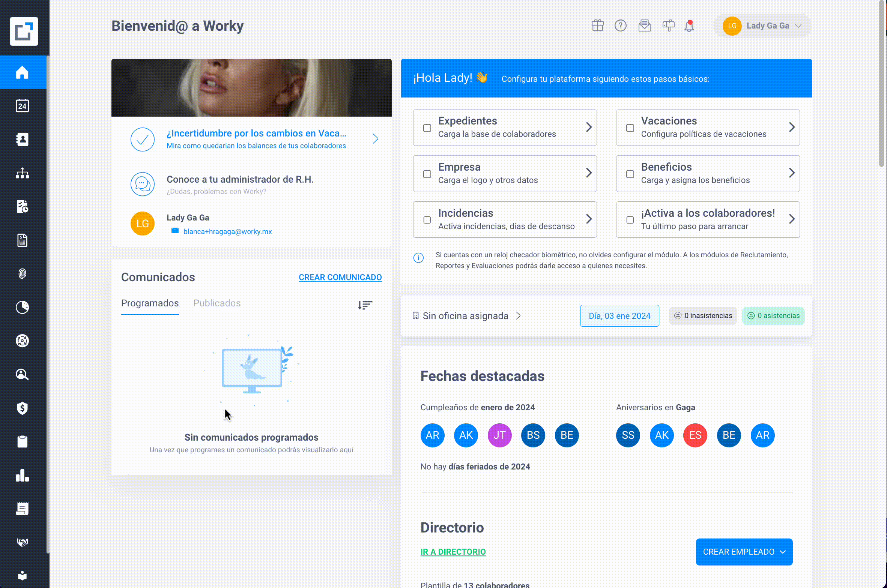This screenshot has height=588, width=887.
Task: Open the employee contacts sidebar icon
Action: point(23,139)
